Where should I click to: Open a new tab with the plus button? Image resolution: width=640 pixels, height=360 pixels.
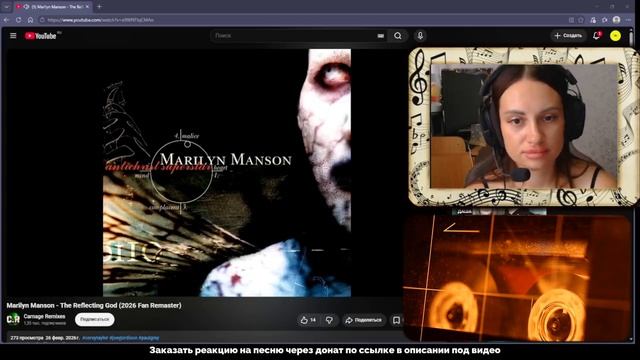(99, 7)
